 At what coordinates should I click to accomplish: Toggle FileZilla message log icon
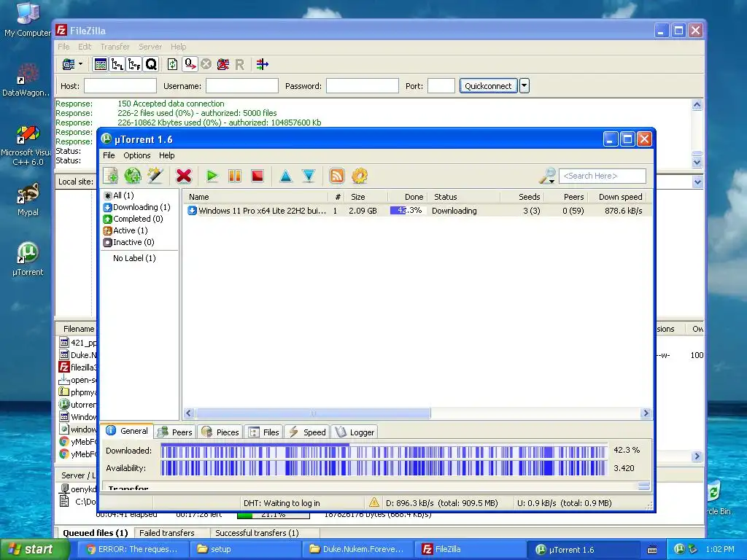click(x=101, y=64)
